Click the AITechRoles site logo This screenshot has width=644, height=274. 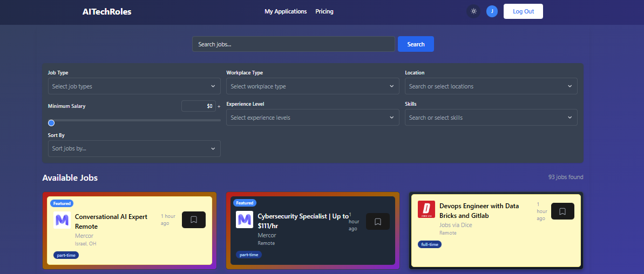(x=107, y=11)
